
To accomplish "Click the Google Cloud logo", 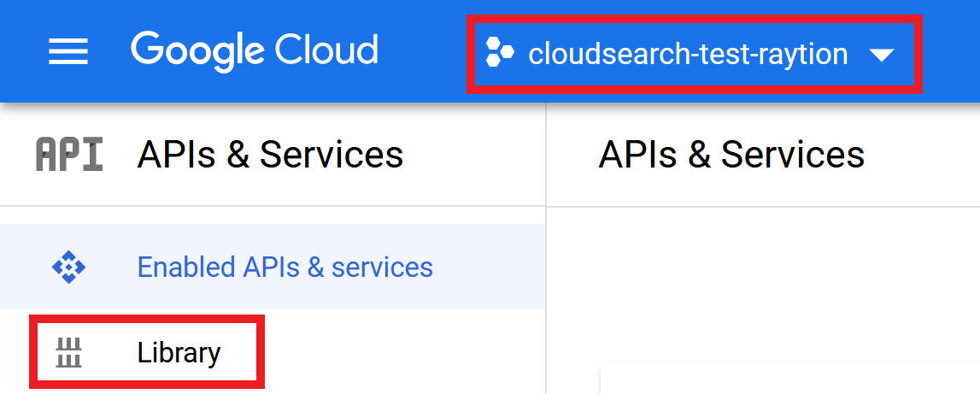I will [x=255, y=52].
